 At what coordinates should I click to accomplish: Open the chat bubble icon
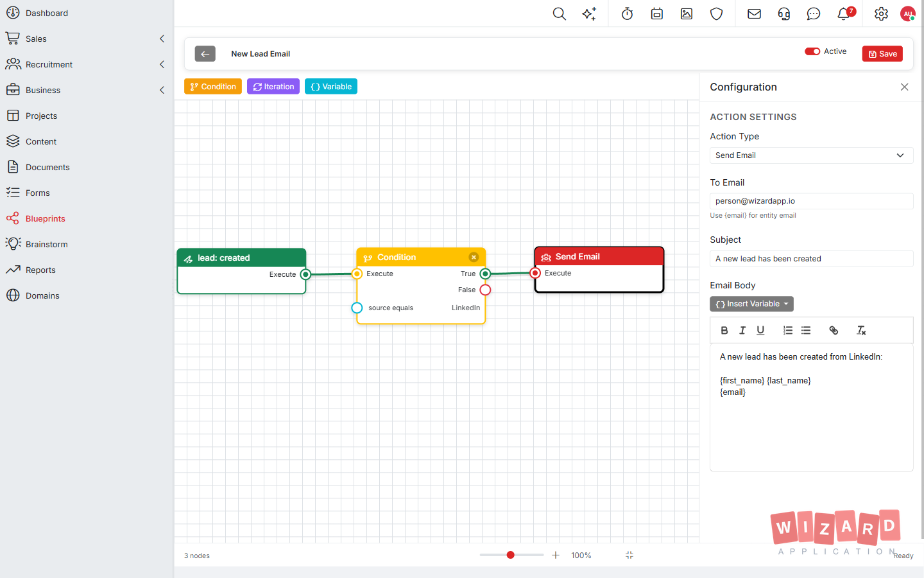click(813, 13)
